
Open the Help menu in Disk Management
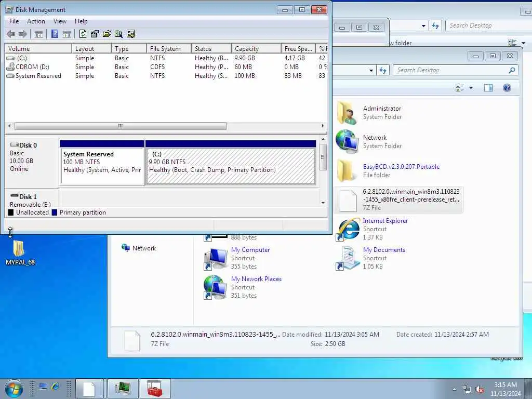pos(81,21)
